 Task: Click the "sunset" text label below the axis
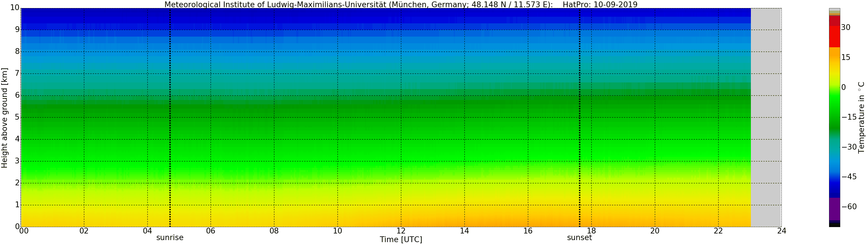(580, 238)
